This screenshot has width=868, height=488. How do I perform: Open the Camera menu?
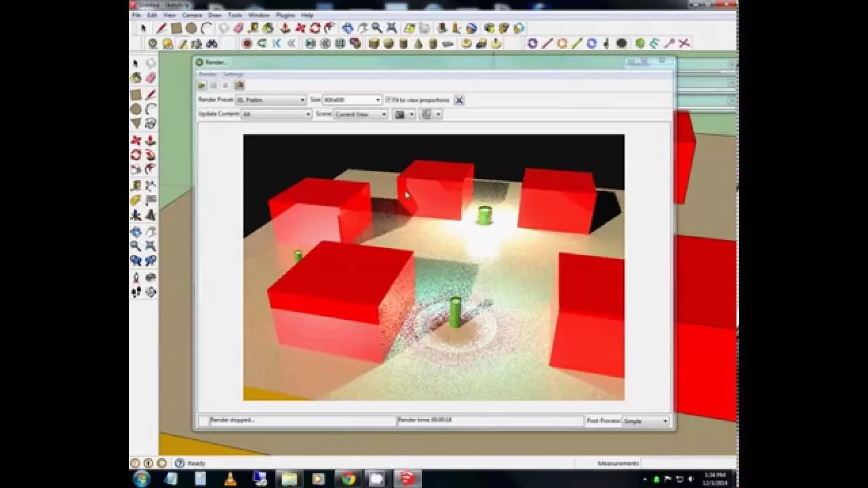192,15
